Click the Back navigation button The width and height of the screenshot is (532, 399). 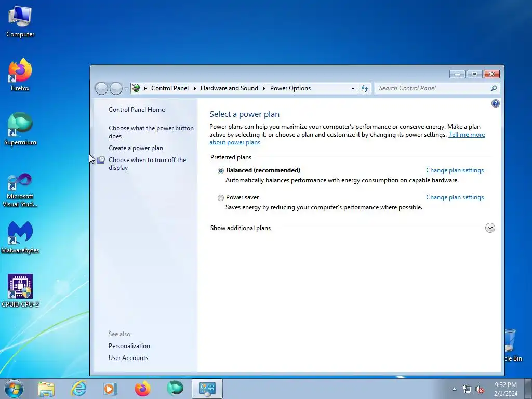coord(101,88)
